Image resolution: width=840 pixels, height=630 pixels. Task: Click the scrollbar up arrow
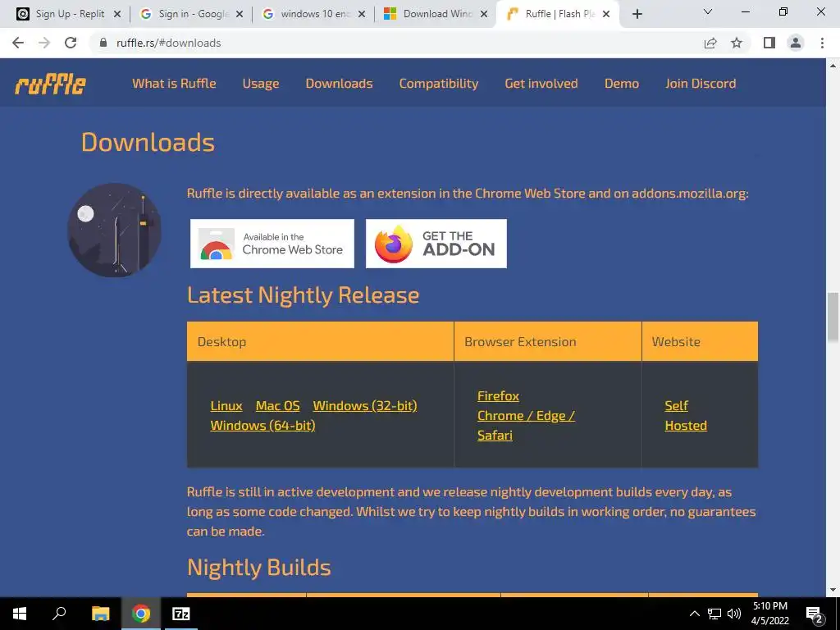click(x=833, y=66)
